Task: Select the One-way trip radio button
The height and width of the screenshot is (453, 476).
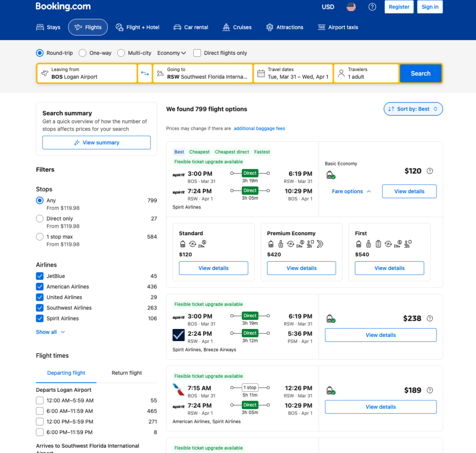Action: click(82, 53)
